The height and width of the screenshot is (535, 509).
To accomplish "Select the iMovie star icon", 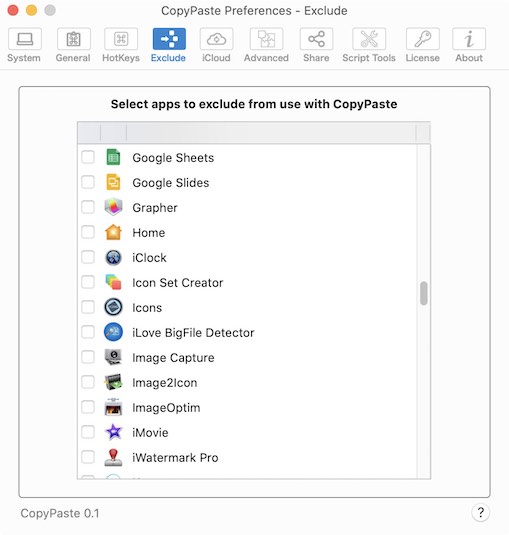I will [114, 432].
